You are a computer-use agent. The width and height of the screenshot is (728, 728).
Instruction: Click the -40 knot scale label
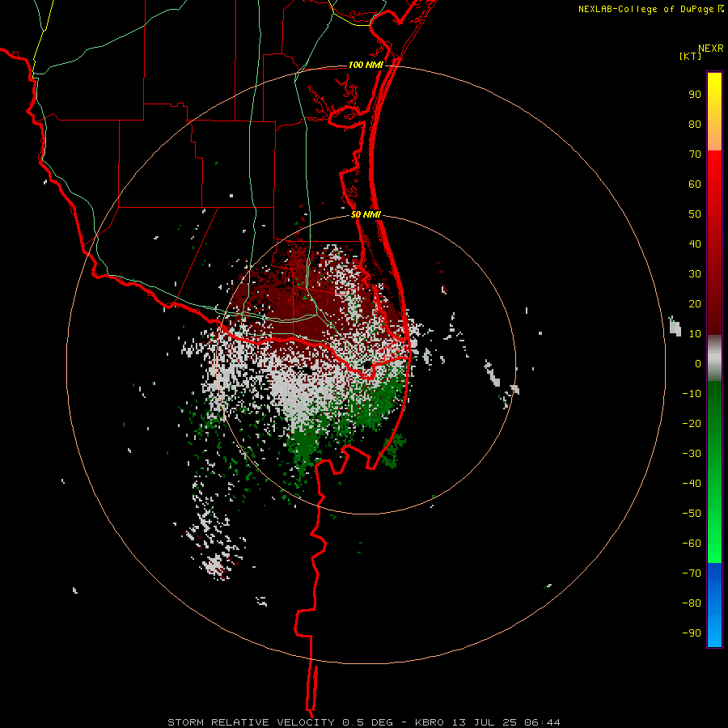point(692,484)
